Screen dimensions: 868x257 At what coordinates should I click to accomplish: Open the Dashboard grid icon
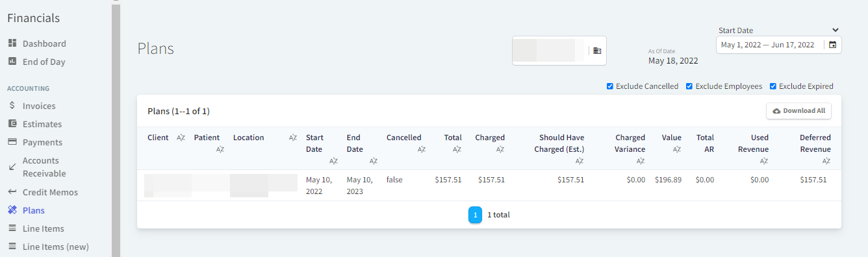(x=12, y=43)
